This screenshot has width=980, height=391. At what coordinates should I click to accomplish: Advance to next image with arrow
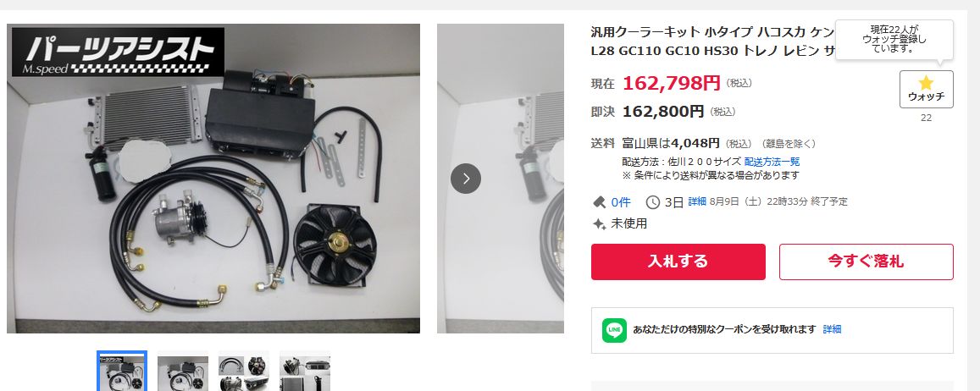(x=466, y=179)
